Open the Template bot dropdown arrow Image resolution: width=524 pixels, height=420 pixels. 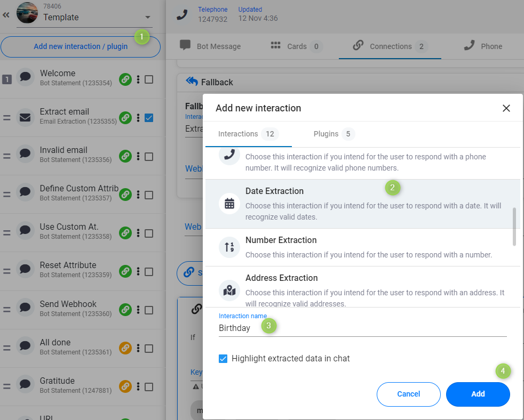(x=148, y=17)
